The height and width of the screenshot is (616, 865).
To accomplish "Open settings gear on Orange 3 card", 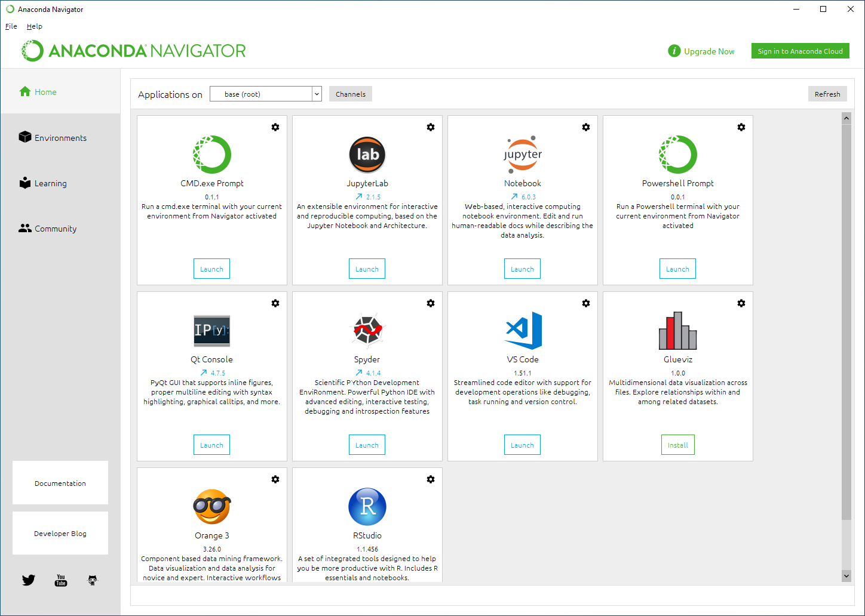I will (x=275, y=479).
